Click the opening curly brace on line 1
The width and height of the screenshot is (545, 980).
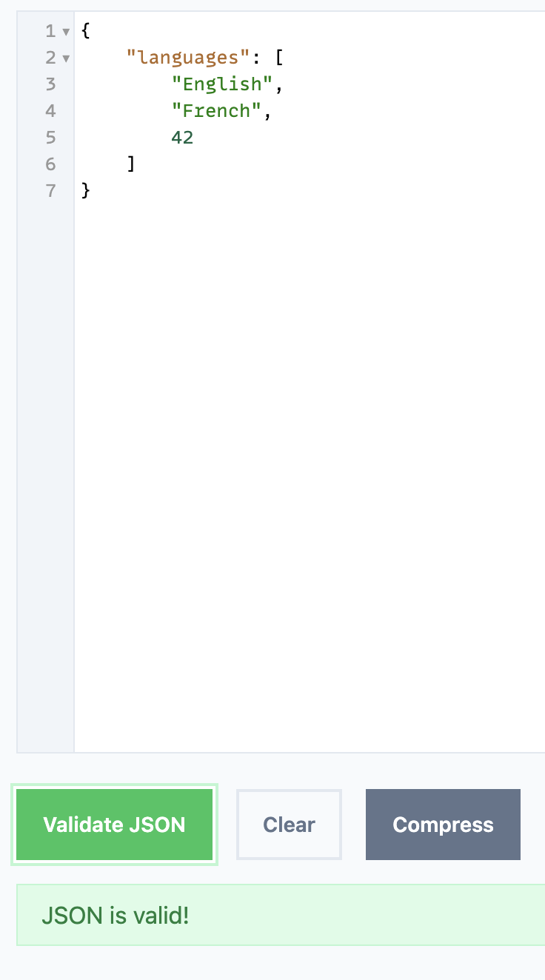click(86, 31)
